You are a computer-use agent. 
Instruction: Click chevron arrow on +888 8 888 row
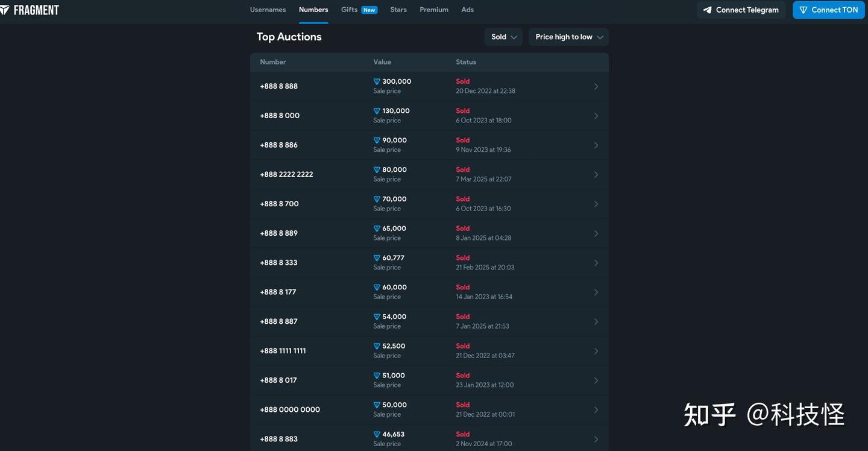[596, 87]
